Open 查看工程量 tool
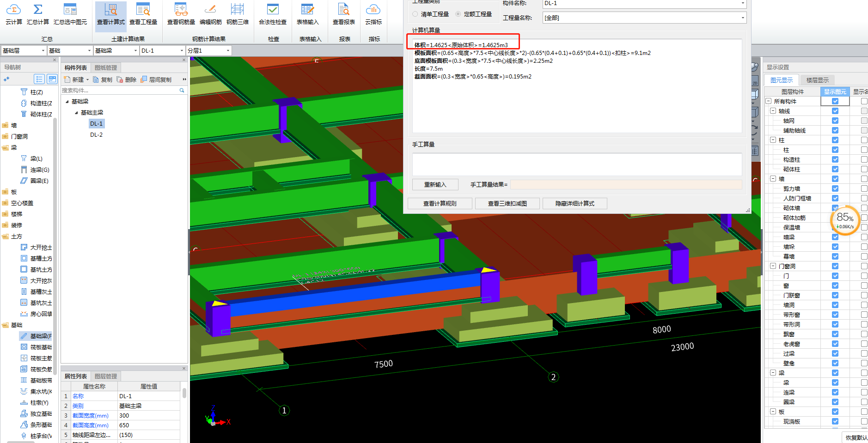Viewport: 868px width, 443px height. pos(143,14)
